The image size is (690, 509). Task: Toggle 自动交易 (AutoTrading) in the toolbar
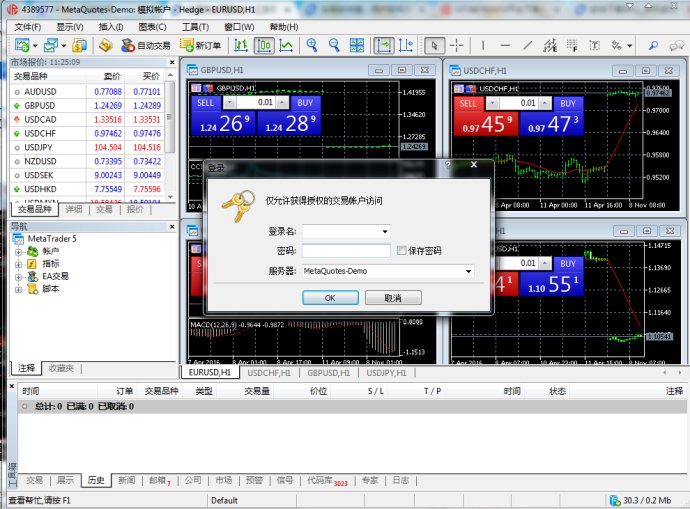(x=145, y=45)
